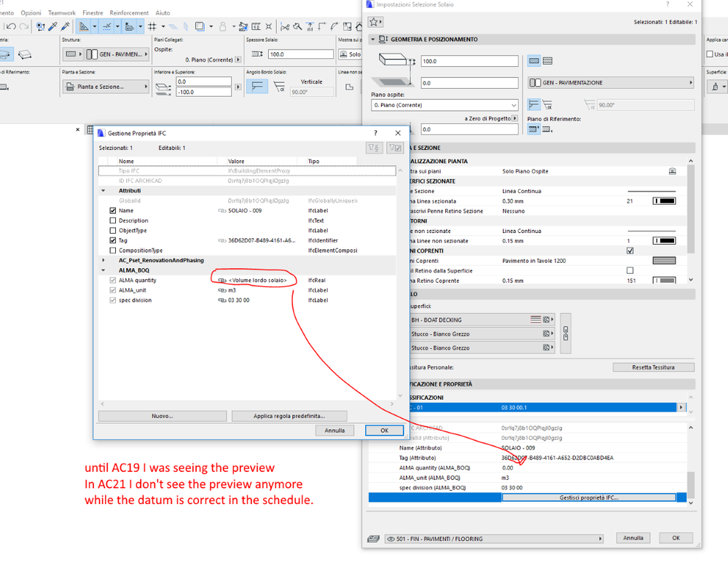728x563 pixels.
Task: Click the trace reference square icon
Action: [x=200, y=26]
